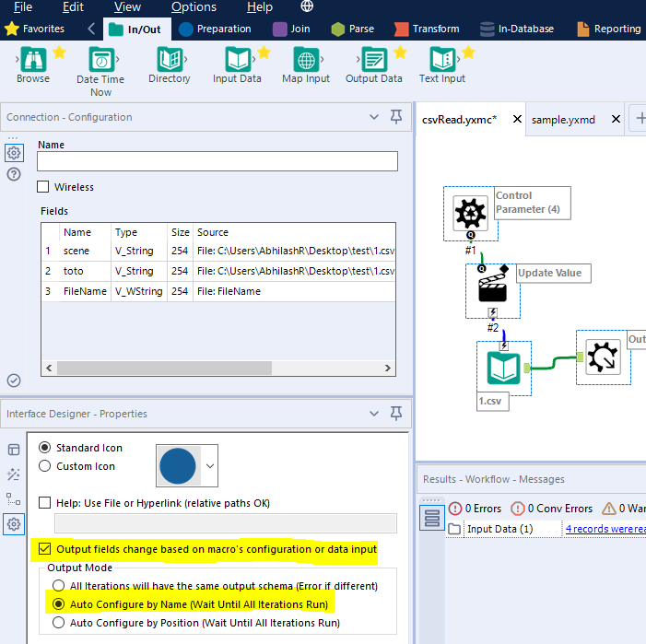The height and width of the screenshot is (644, 646).
Task: Click the Name input field
Action: tap(217, 161)
